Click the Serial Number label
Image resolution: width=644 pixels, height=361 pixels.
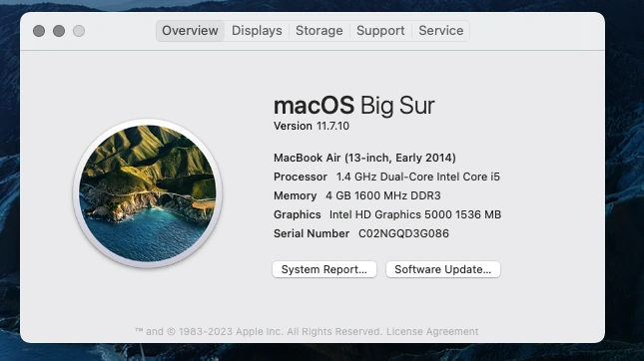312,233
